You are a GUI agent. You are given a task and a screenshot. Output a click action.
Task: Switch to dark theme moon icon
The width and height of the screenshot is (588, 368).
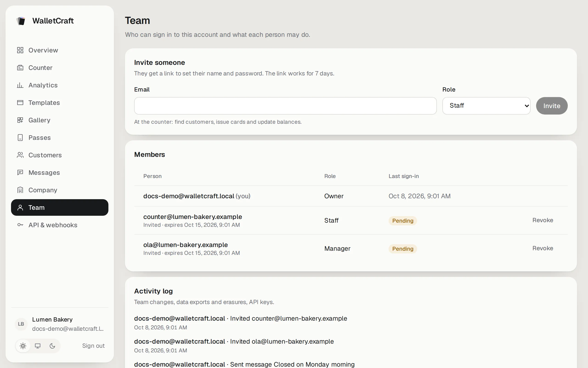pyautogui.click(x=52, y=346)
